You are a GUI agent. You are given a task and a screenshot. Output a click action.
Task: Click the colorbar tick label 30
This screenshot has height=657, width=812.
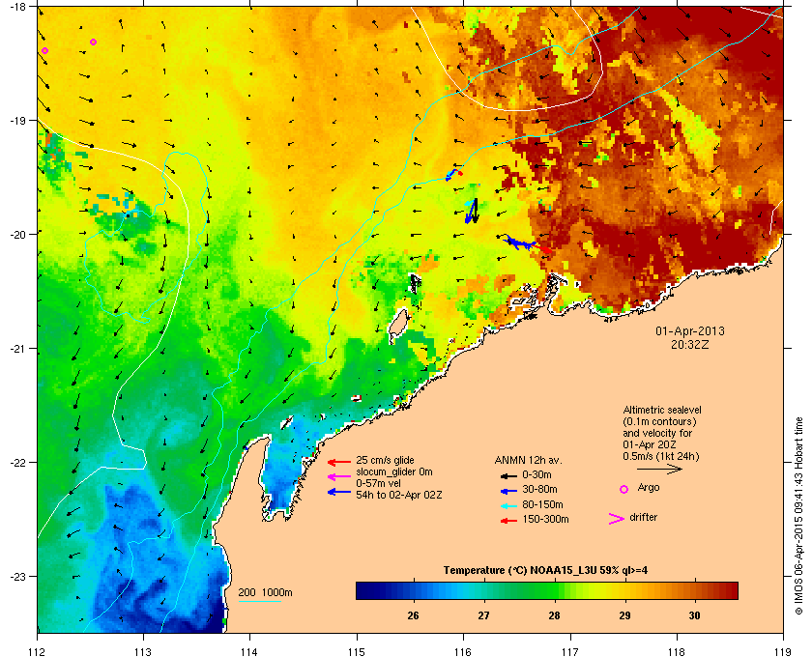coord(694,615)
